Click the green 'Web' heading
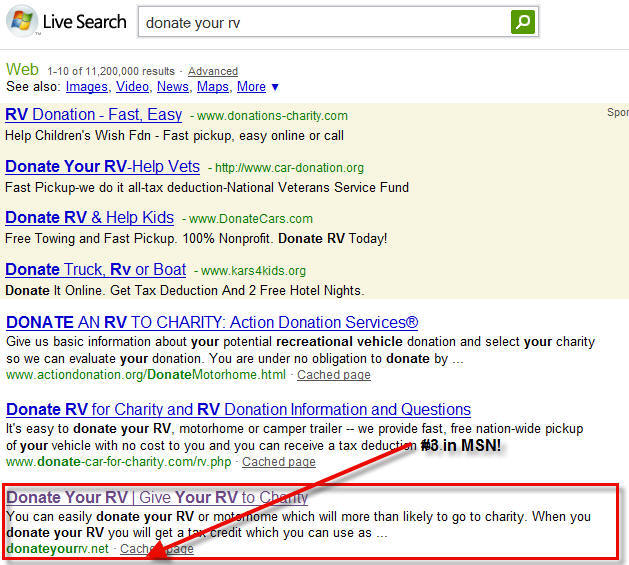This screenshot has width=629, height=565. point(22,70)
